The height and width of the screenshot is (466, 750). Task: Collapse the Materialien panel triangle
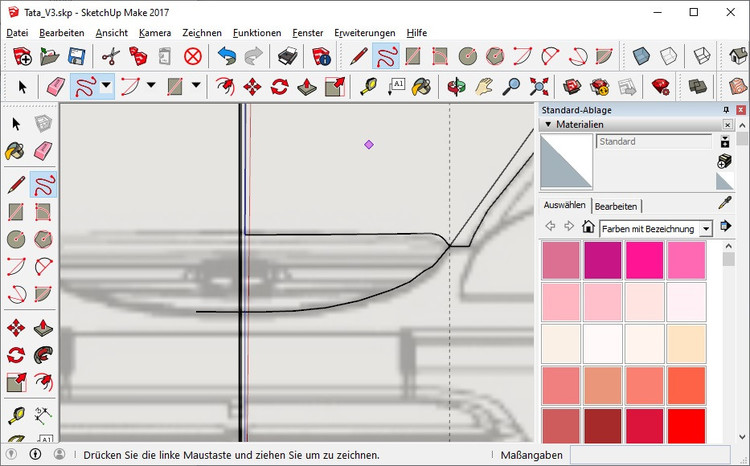[548, 124]
